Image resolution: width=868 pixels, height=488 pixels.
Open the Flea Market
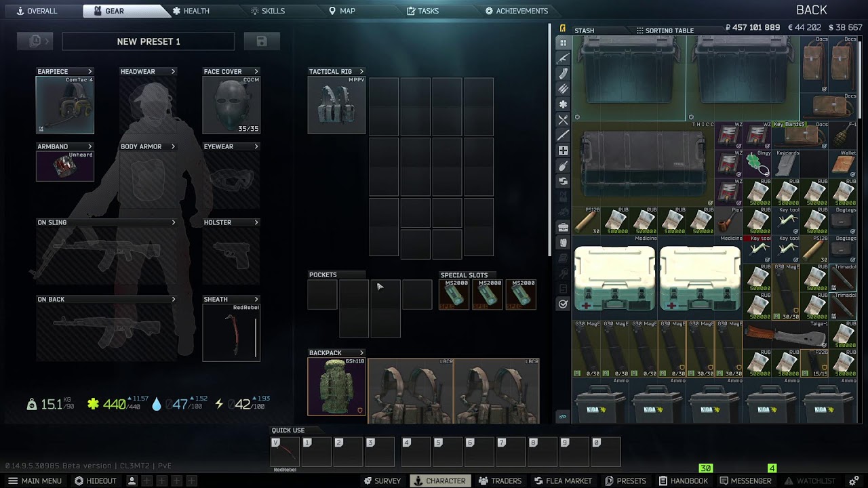click(562, 481)
